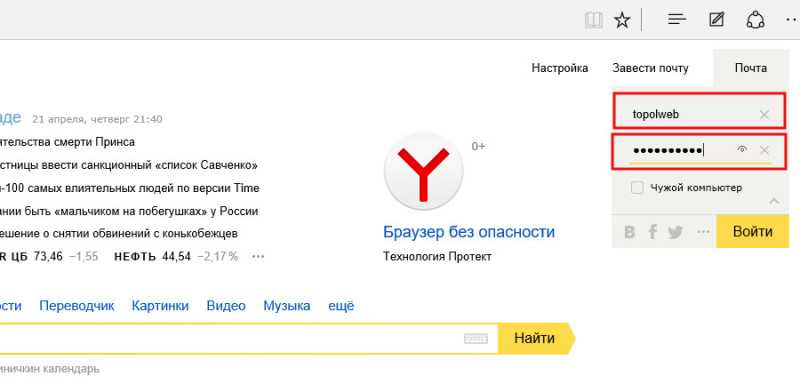The image size is (800, 384).
Task: Open on-screen keyboard icon in search box
Action: (476, 339)
